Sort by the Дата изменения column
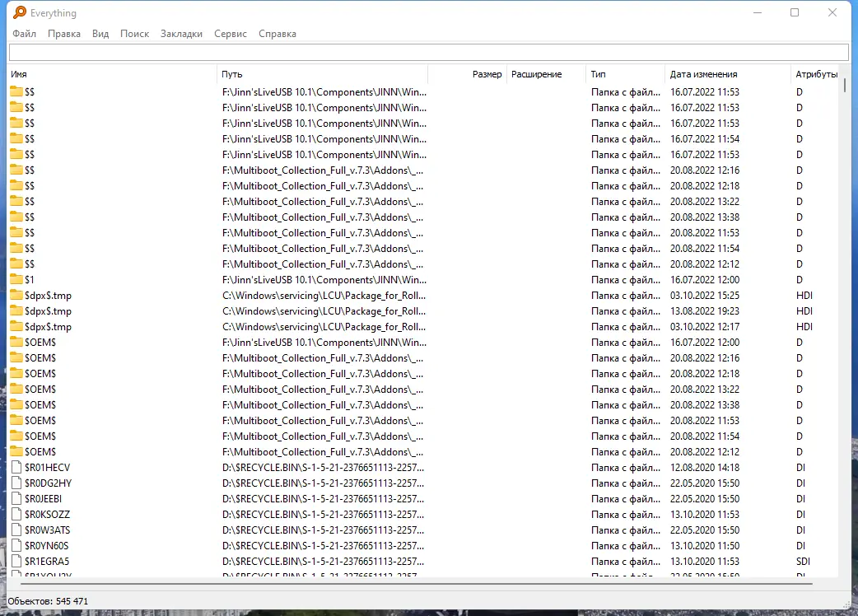Viewport: 858px width, 616px height. 704,73
